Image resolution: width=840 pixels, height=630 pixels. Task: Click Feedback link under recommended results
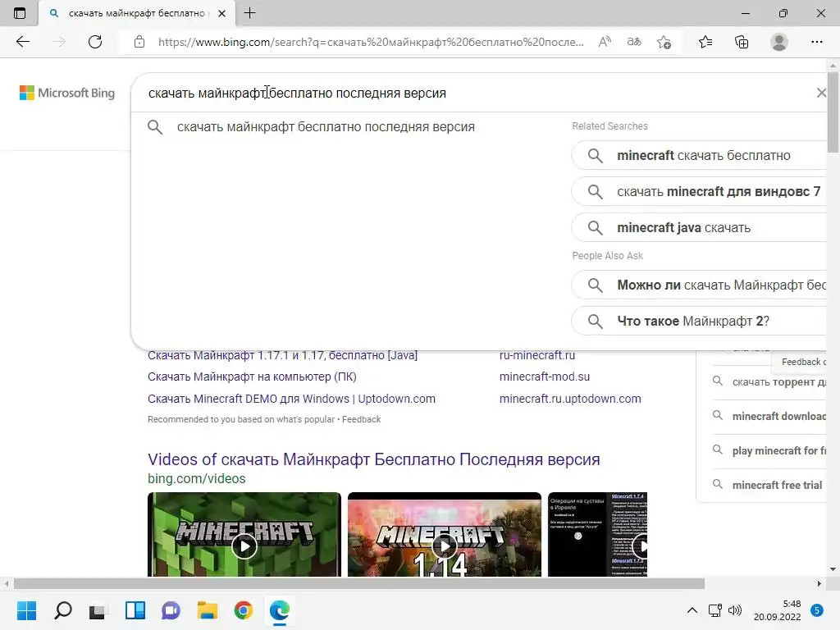(361, 419)
